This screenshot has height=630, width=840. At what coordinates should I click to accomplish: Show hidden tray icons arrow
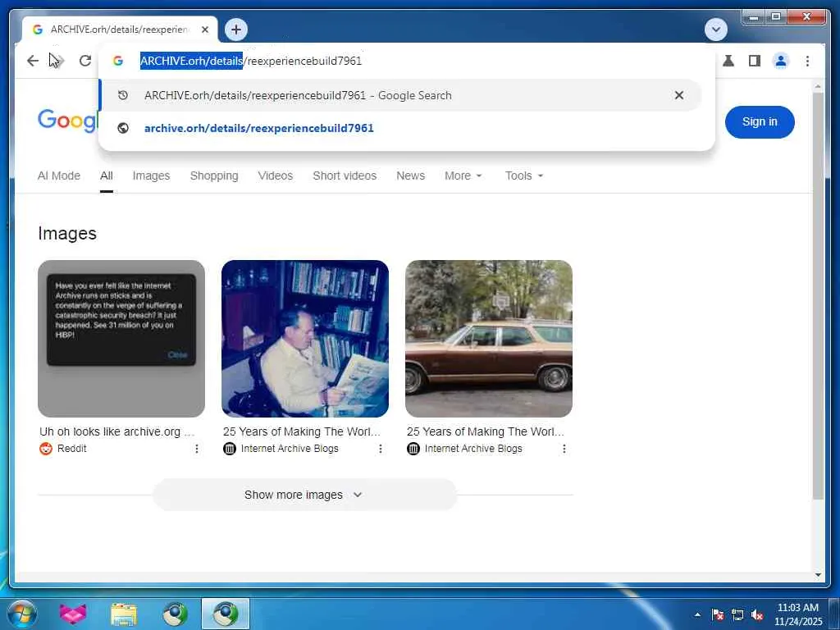[x=697, y=614]
